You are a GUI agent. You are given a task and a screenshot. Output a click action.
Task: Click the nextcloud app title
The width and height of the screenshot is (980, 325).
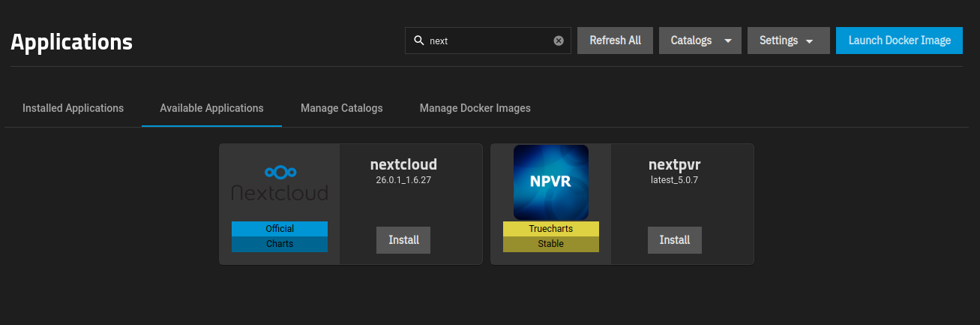403,164
